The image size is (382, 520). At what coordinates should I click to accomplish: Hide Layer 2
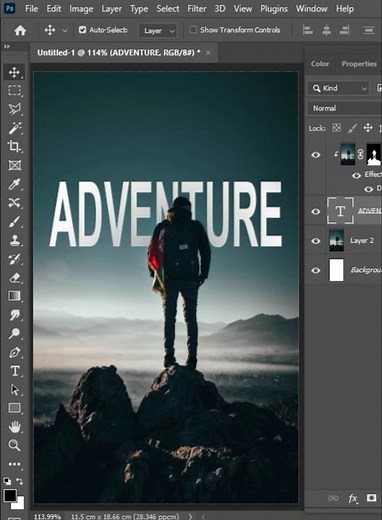(316, 241)
